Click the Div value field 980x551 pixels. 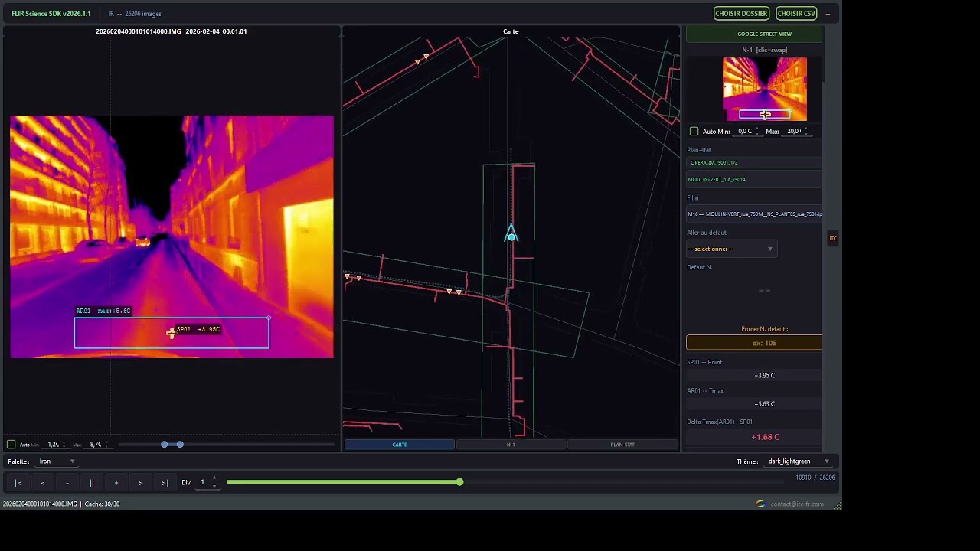203,482
